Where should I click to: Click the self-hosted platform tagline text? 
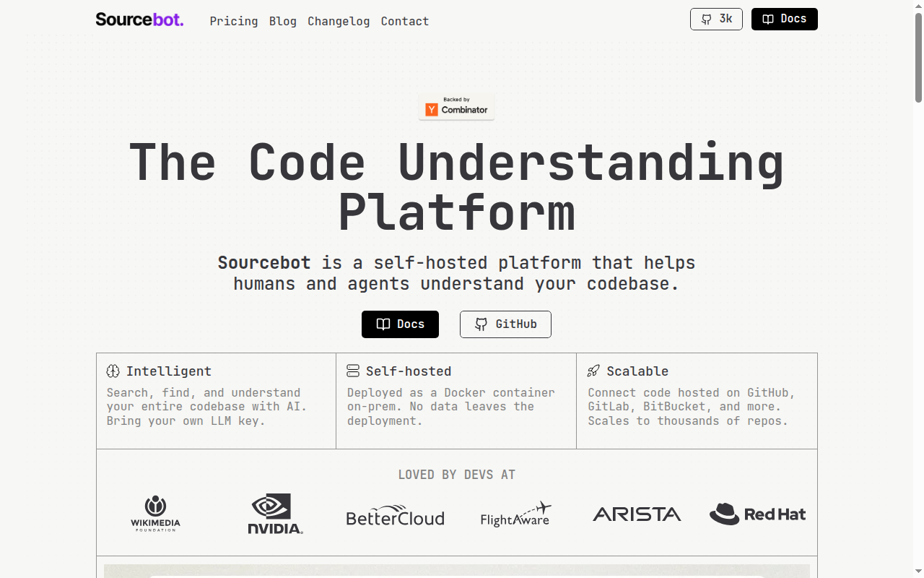pyautogui.click(x=457, y=273)
